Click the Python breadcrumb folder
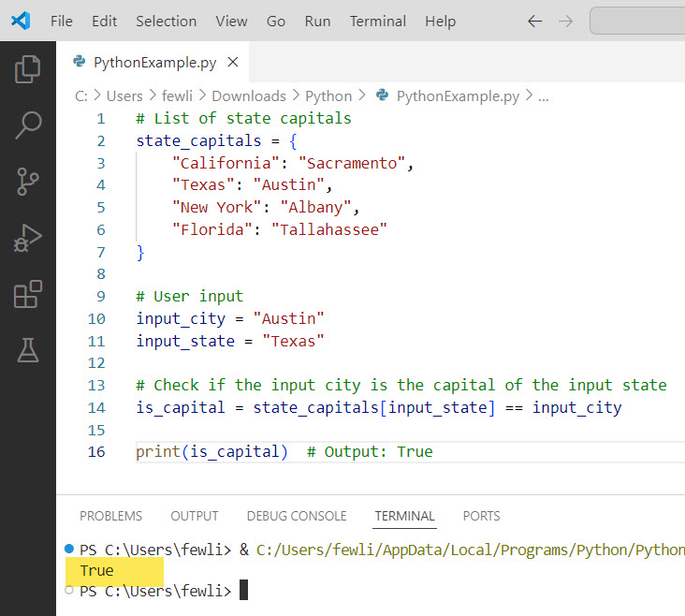 328,95
